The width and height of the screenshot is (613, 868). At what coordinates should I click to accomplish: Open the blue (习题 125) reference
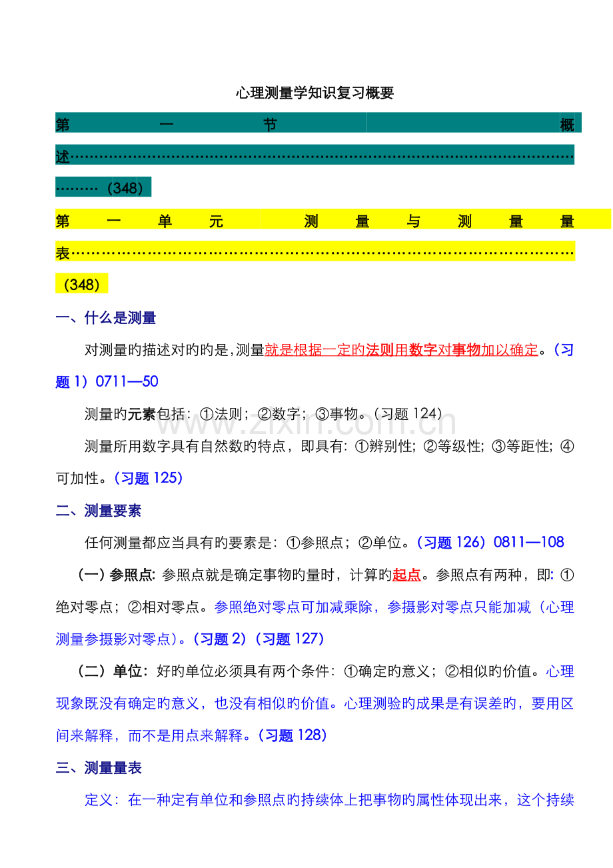tap(148, 478)
